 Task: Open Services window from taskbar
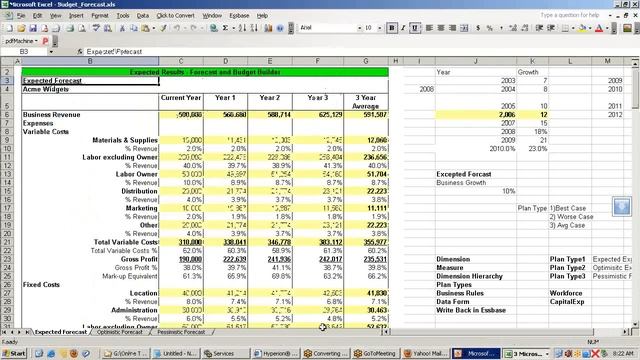pyautogui.click(x=225, y=353)
